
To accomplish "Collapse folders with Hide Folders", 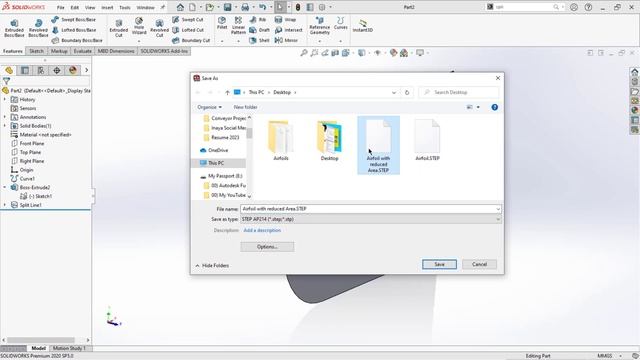I will (x=212, y=266).
